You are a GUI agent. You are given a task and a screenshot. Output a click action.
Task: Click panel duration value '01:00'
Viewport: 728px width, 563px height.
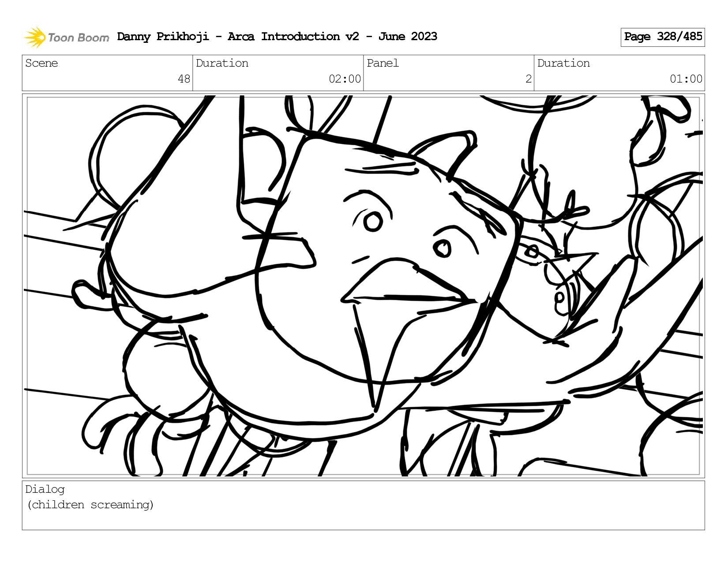pyautogui.click(x=686, y=79)
